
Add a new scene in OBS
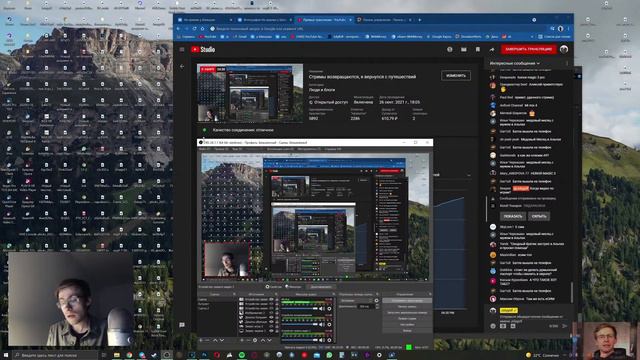[200, 340]
